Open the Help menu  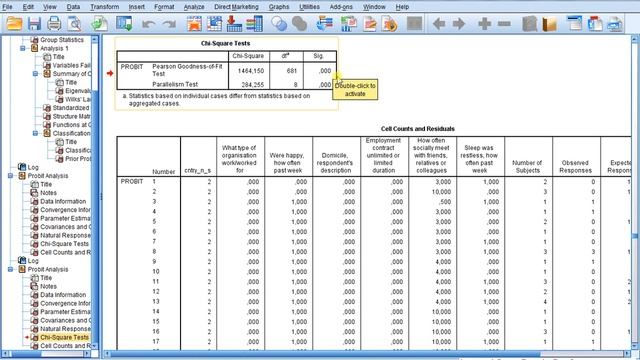[x=402, y=7]
